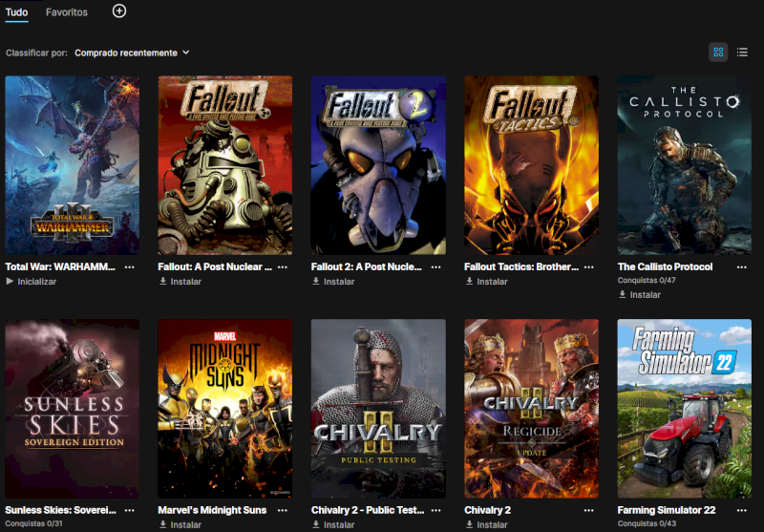Click the plus icon to add collection
The height and width of the screenshot is (532, 764).
pyautogui.click(x=118, y=11)
